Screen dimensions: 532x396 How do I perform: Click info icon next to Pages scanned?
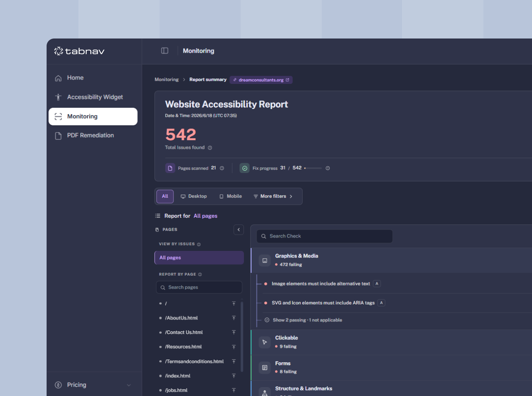point(222,168)
